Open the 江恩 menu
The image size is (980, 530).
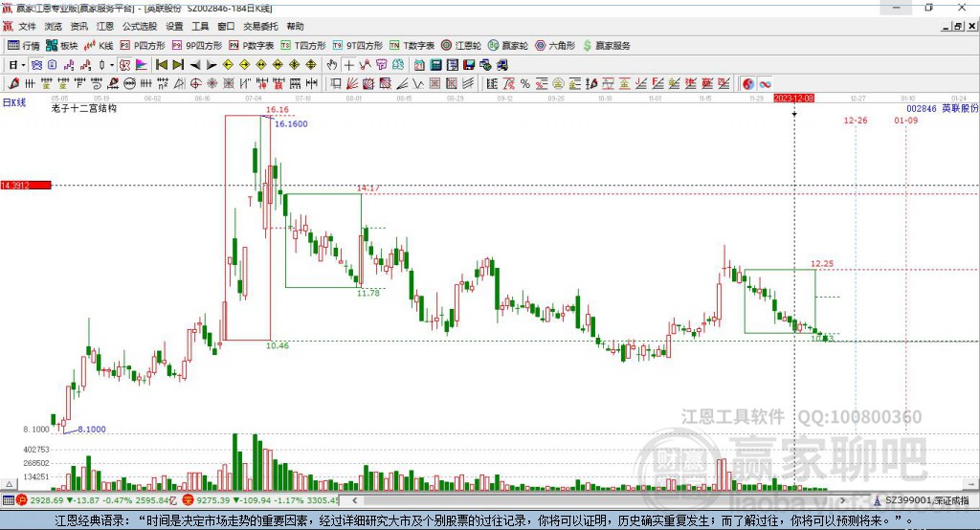[105, 26]
